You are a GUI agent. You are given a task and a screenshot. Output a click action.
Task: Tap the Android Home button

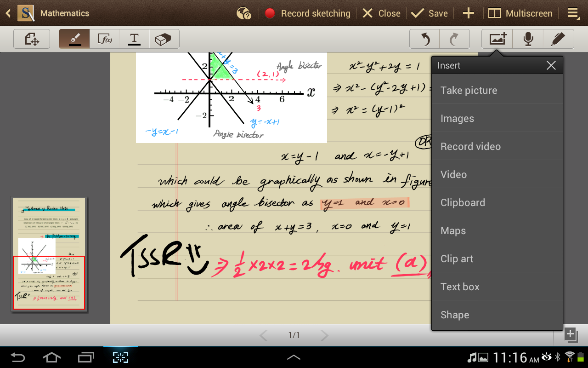tap(51, 357)
